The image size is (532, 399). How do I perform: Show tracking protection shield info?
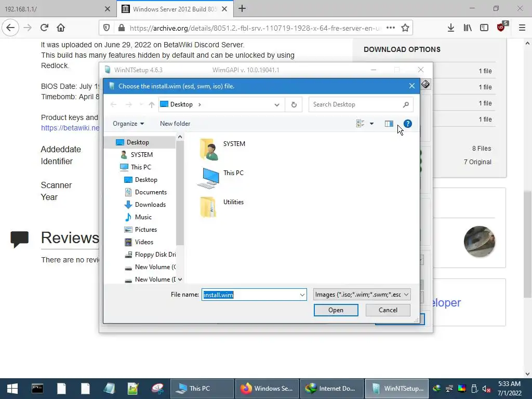click(107, 28)
